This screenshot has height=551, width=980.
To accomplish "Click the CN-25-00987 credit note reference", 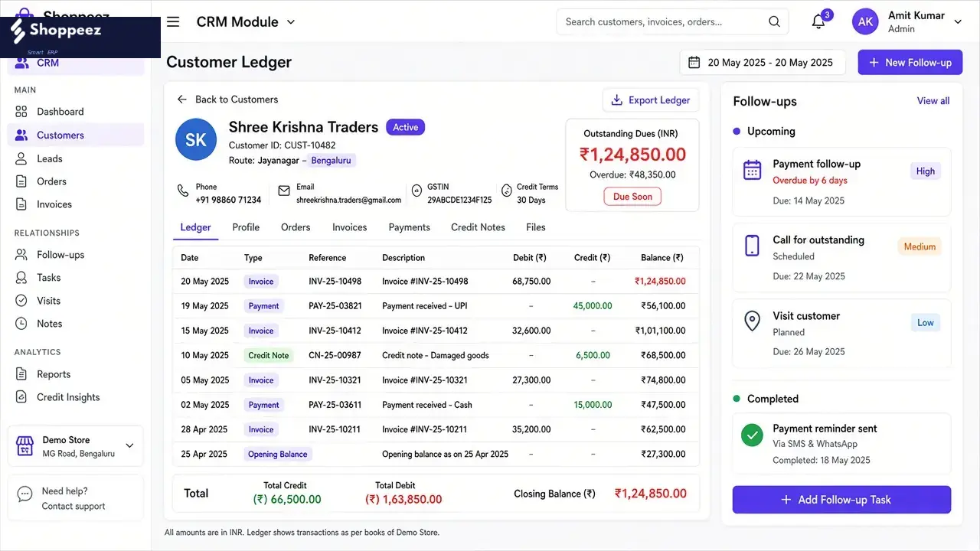I will [335, 356].
